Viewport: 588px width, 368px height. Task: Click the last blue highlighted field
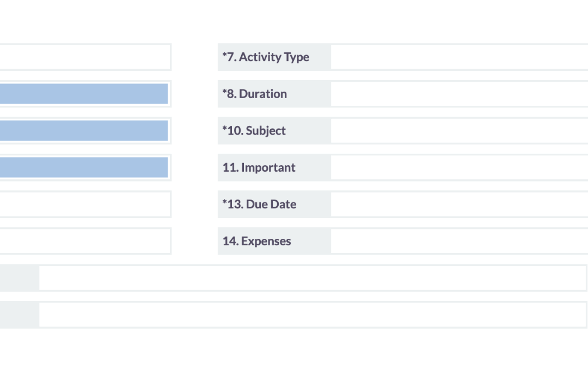click(x=83, y=167)
